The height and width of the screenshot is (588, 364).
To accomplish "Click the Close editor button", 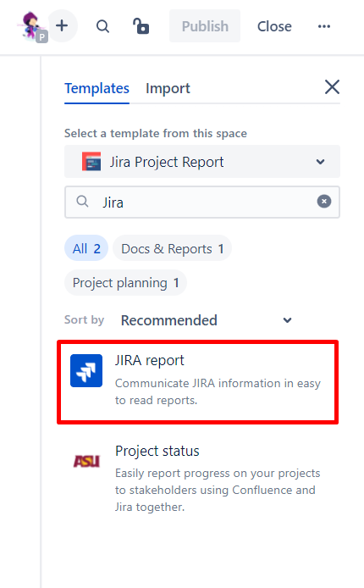I will click(x=274, y=26).
